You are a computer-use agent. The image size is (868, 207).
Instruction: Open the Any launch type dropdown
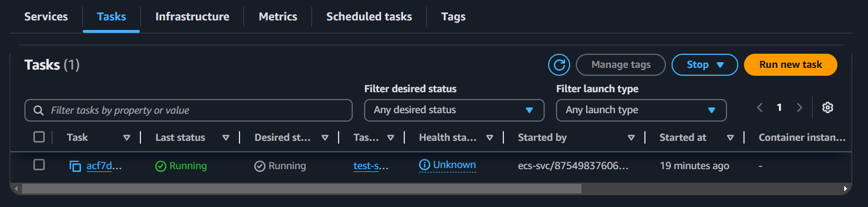pyautogui.click(x=642, y=110)
